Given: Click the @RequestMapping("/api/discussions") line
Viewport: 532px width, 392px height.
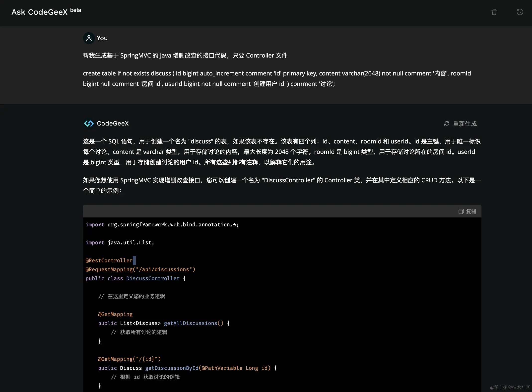Looking at the screenshot, I should tap(140, 269).
